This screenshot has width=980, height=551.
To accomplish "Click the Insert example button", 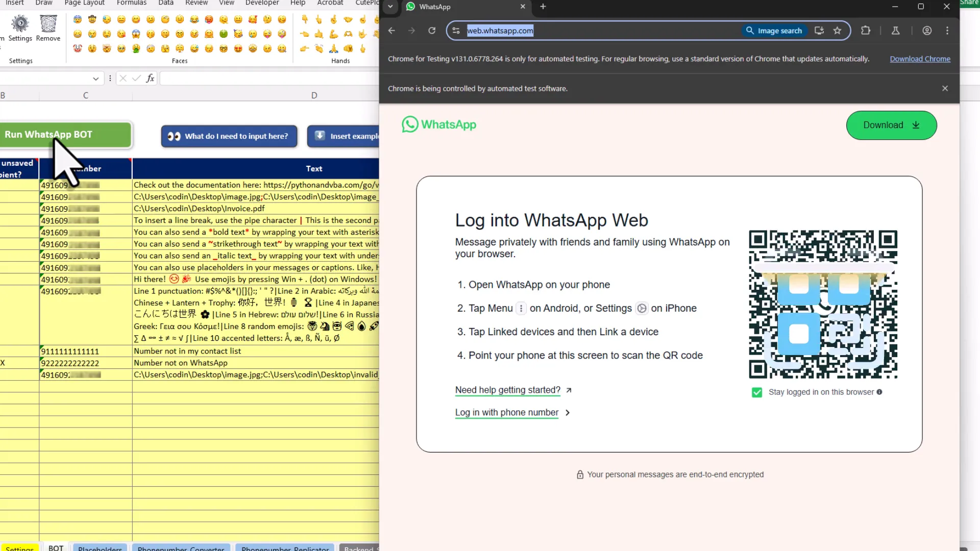I will tap(343, 136).
